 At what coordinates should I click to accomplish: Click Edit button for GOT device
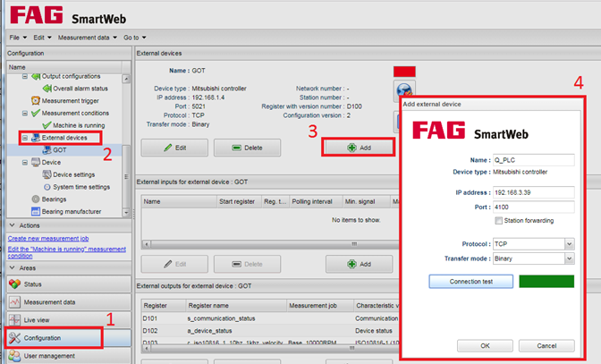[x=174, y=148]
